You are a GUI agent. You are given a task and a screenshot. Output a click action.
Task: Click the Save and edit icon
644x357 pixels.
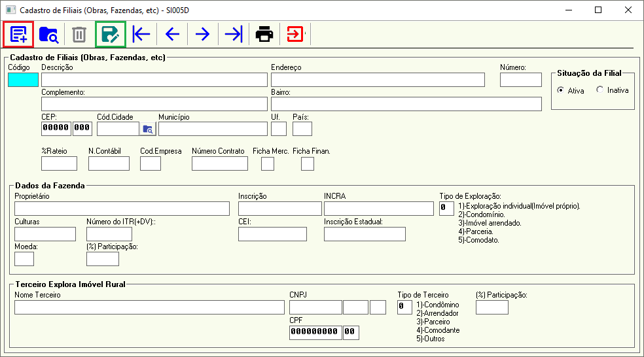click(111, 35)
